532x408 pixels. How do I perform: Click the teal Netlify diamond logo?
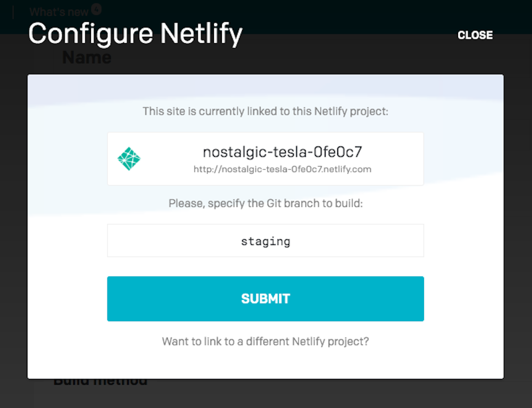(129, 159)
